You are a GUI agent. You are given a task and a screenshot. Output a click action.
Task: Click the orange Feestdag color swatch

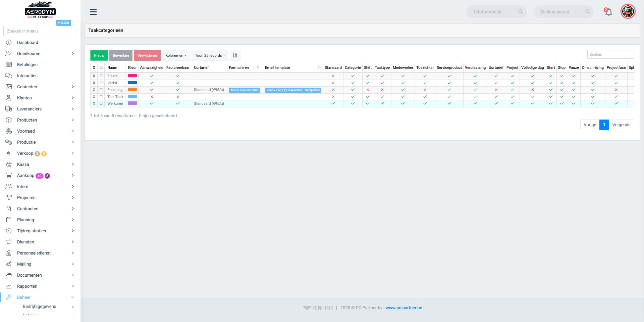click(132, 90)
